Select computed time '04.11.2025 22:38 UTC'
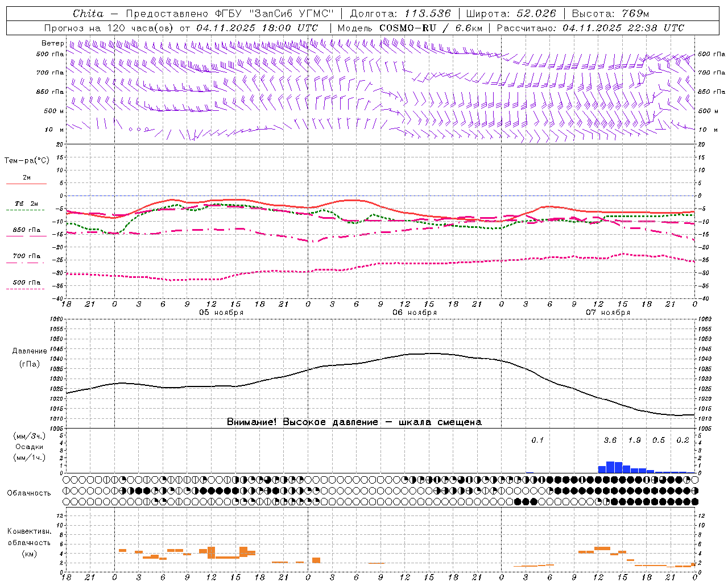The height and width of the screenshot is (582, 728). [623, 28]
